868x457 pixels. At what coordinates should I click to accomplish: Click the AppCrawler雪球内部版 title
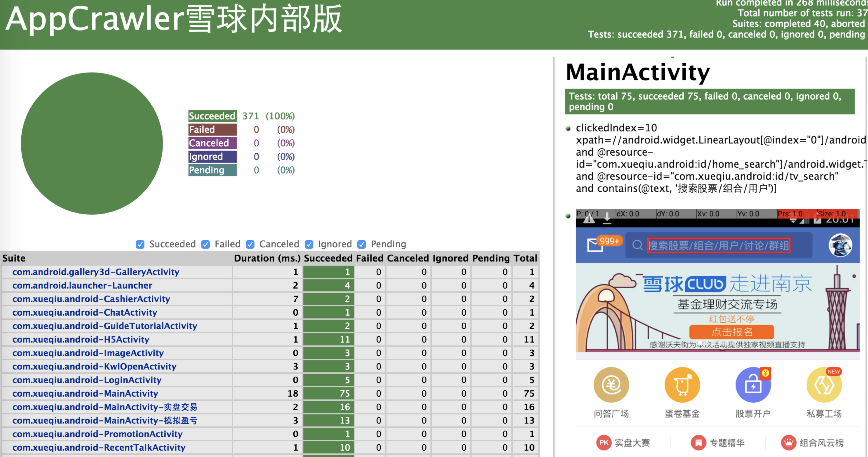tap(174, 19)
